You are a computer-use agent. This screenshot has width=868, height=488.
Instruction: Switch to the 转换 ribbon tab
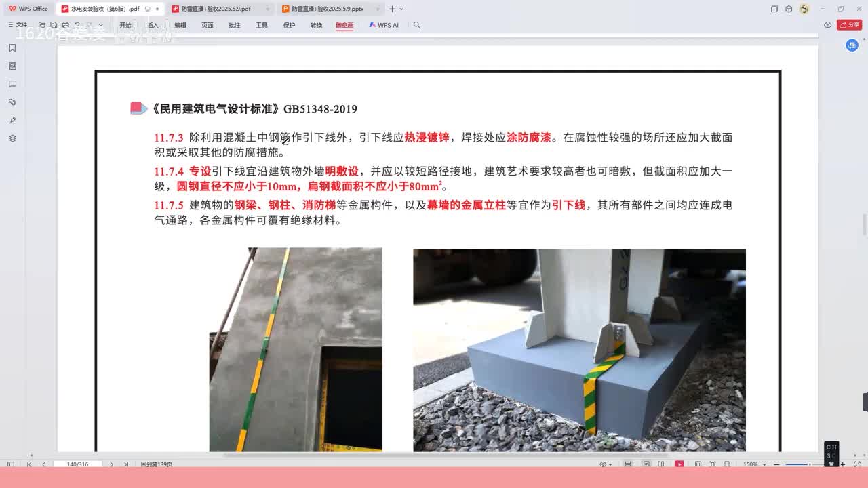(x=317, y=25)
